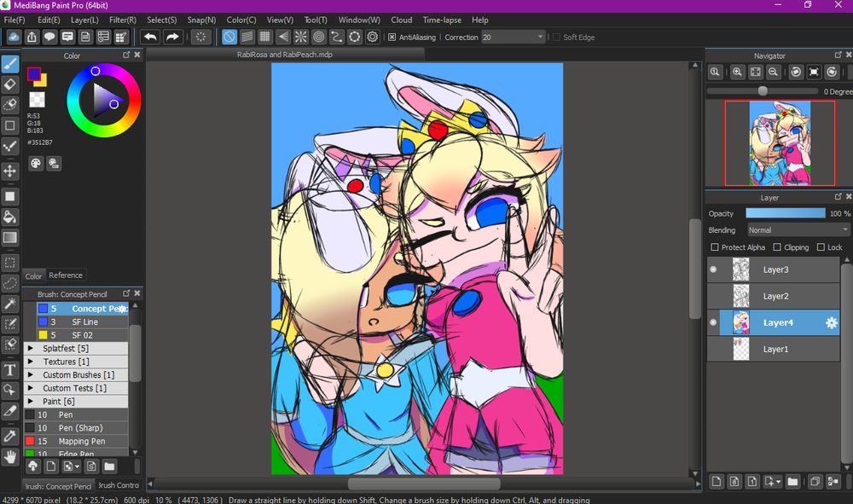Image resolution: width=853 pixels, height=504 pixels.
Task: Click the canvas horizontal scrollbar
Action: [424, 484]
